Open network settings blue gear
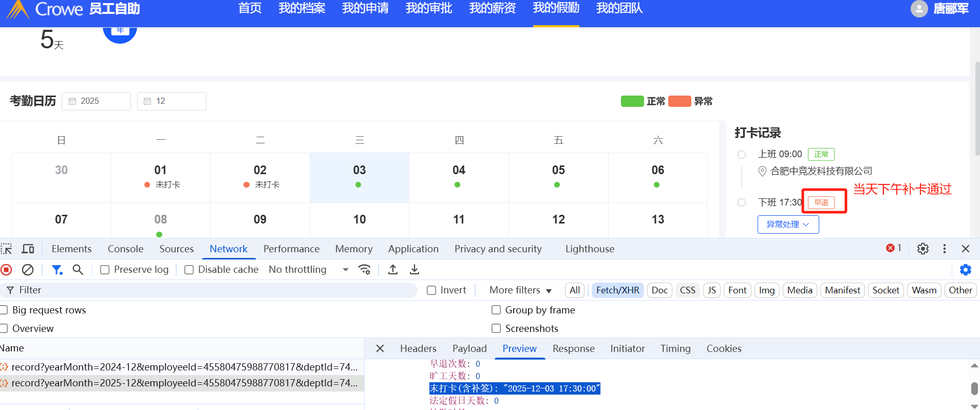This screenshot has height=410, width=980. (x=966, y=270)
